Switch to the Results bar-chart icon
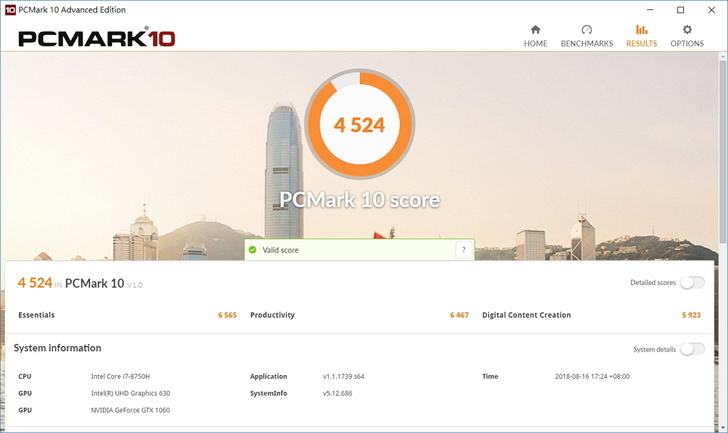The height and width of the screenshot is (433, 728). [642, 30]
